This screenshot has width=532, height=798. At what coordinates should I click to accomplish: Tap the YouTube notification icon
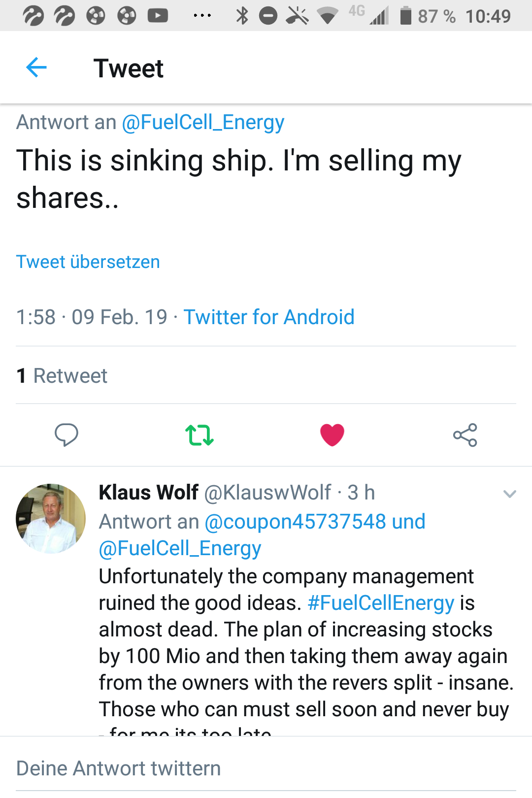point(158,16)
